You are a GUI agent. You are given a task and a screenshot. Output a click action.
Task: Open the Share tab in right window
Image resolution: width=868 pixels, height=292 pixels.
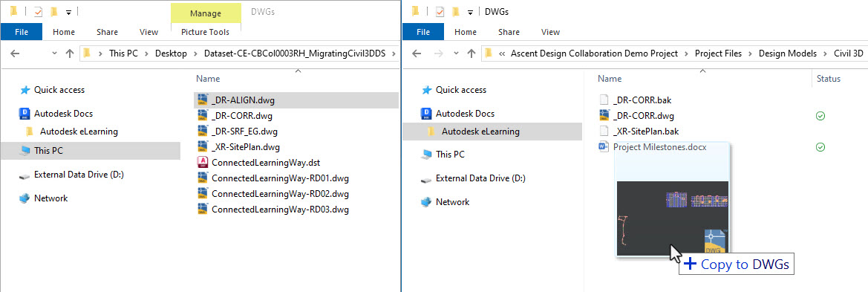coord(509,32)
